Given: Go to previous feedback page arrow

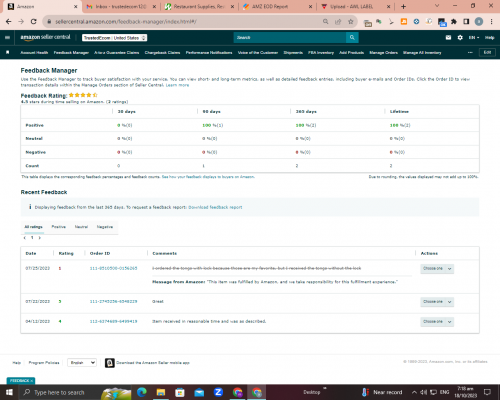Looking at the screenshot, I should [x=25, y=238].
